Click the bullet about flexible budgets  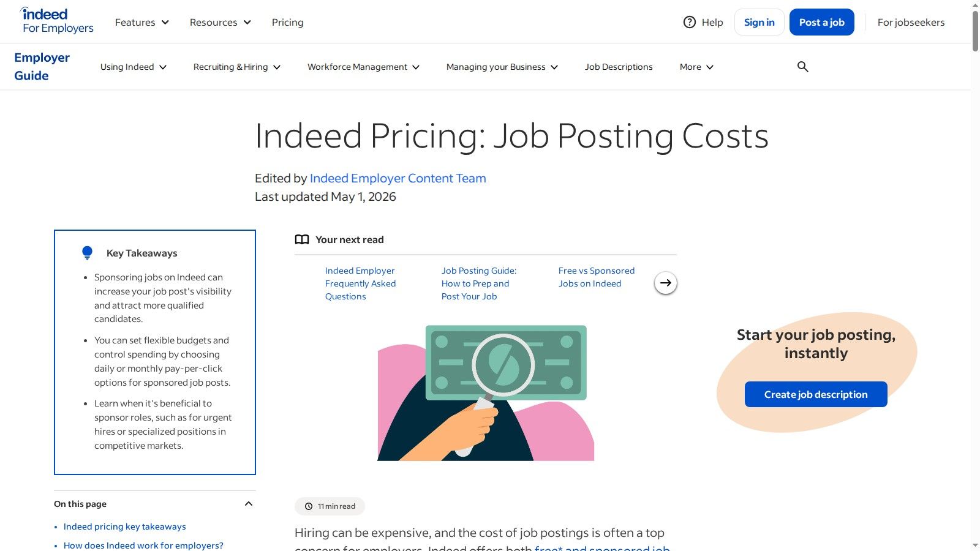point(162,361)
